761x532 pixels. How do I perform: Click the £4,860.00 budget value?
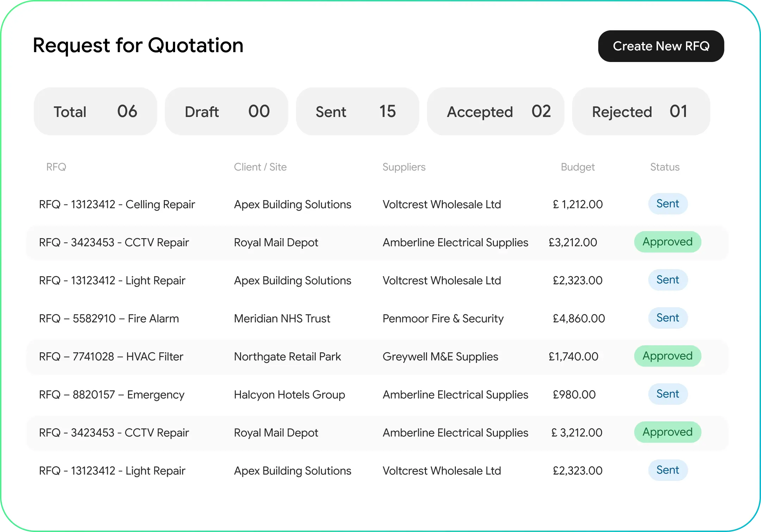[579, 318]
